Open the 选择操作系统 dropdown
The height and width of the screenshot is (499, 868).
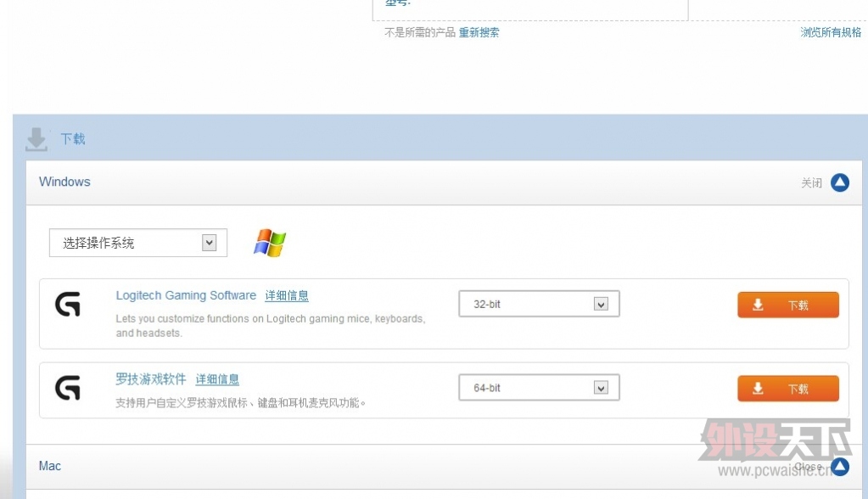[137, 243]
